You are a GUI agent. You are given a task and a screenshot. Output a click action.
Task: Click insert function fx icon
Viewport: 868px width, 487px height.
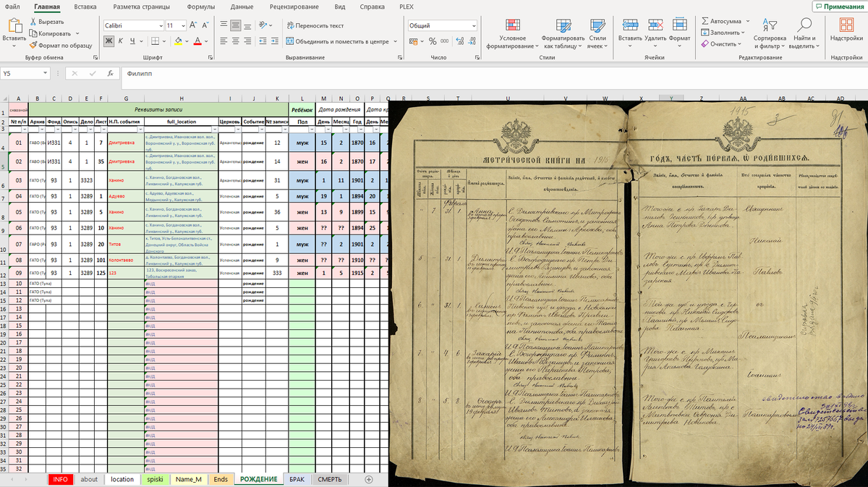coord(110,73)
